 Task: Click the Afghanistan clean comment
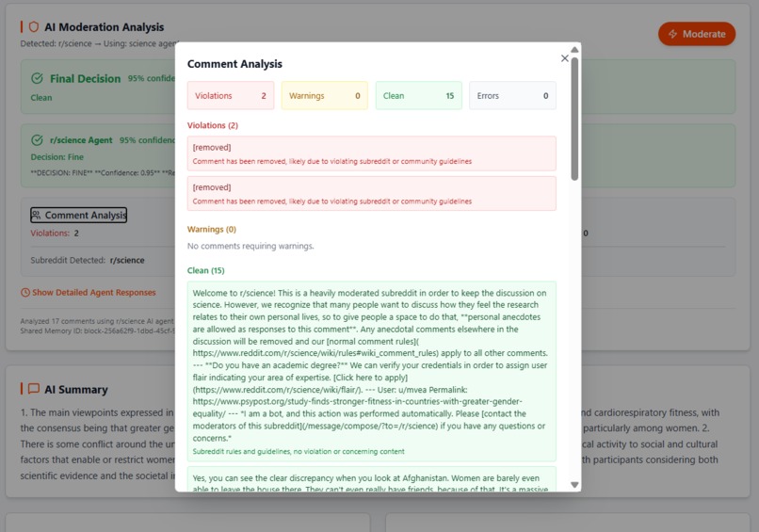[372, 479]
